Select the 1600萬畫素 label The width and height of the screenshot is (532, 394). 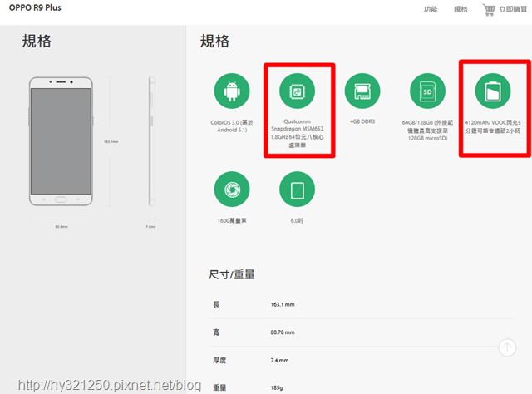(x=232, y=220)
